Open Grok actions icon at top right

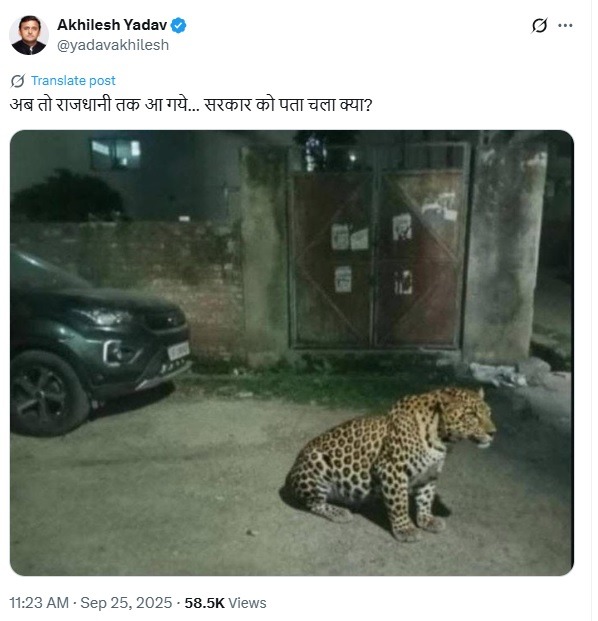point(539,26)
